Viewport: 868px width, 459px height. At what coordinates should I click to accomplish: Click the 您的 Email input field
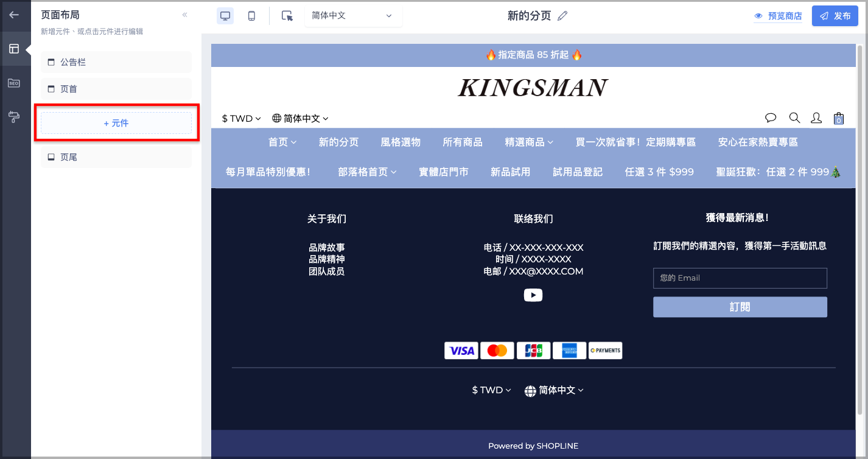coord(740,278)
